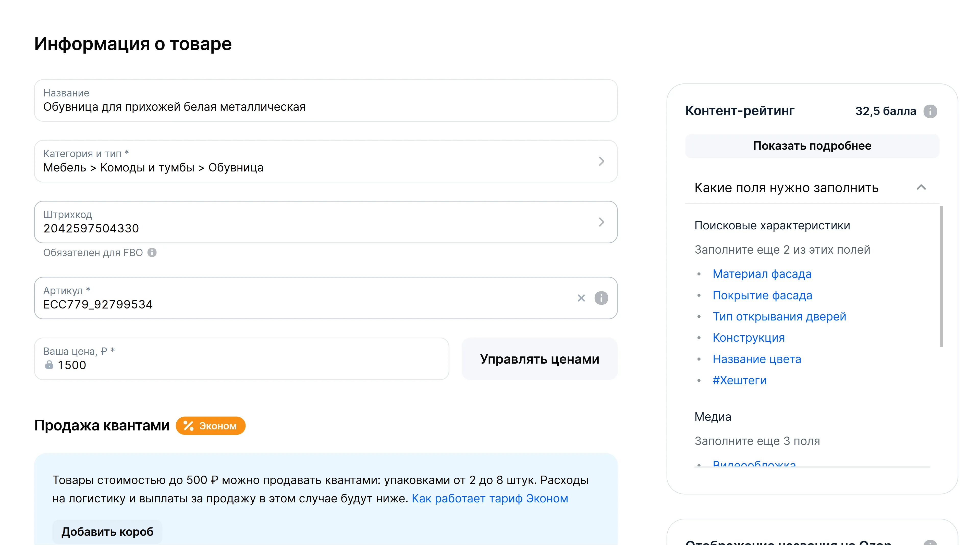This screenshot has width=980, height=545.
Task: Open the Категория и тип selector chevron
Action: click(x=601, y=161)
